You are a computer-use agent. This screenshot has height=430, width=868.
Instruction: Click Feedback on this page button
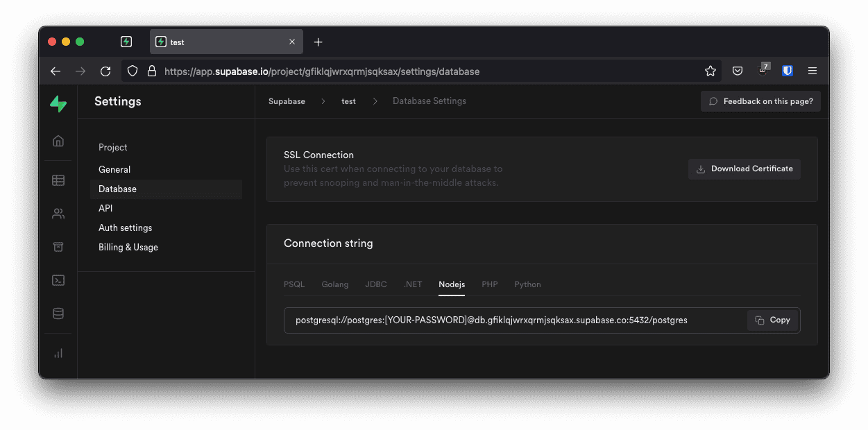click(761, 101)
